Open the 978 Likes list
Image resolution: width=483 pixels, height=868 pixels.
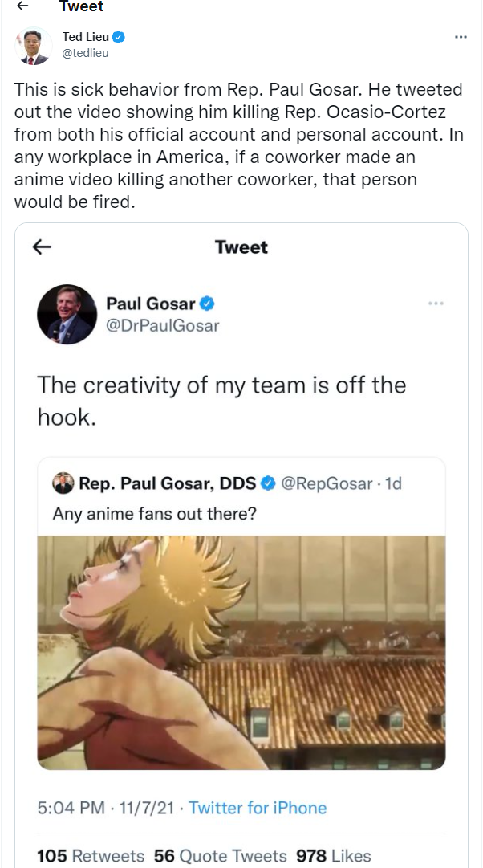pyautogui.click(x=334, y=856)
